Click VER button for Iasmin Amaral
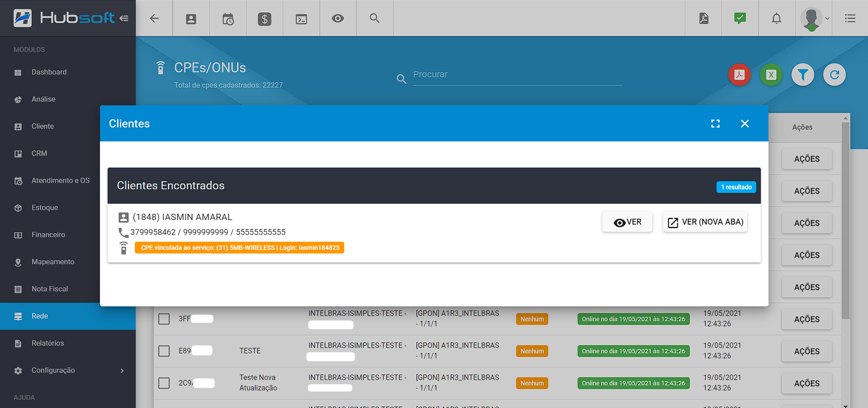The height and width of the screenshot is (408, 868). (x=627, y=222)
